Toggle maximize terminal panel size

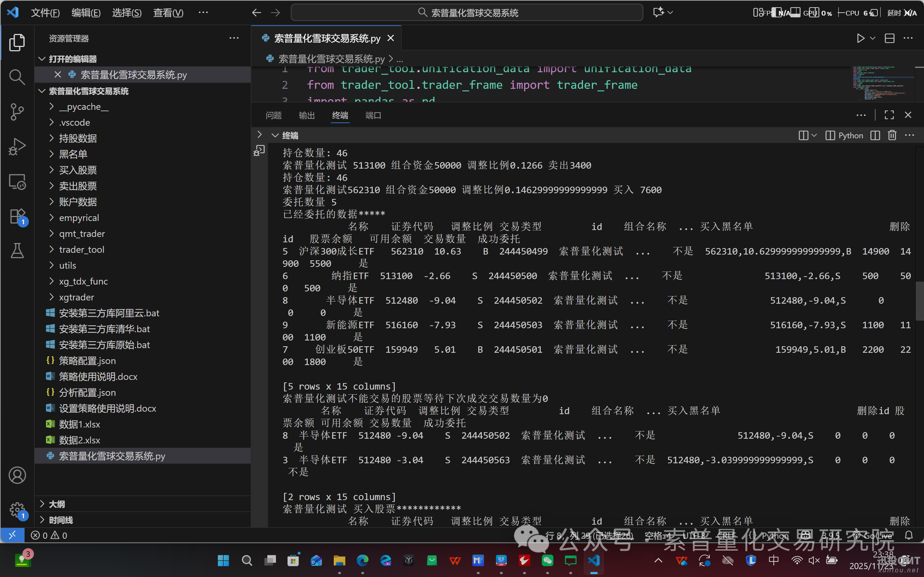coord(889,115)
